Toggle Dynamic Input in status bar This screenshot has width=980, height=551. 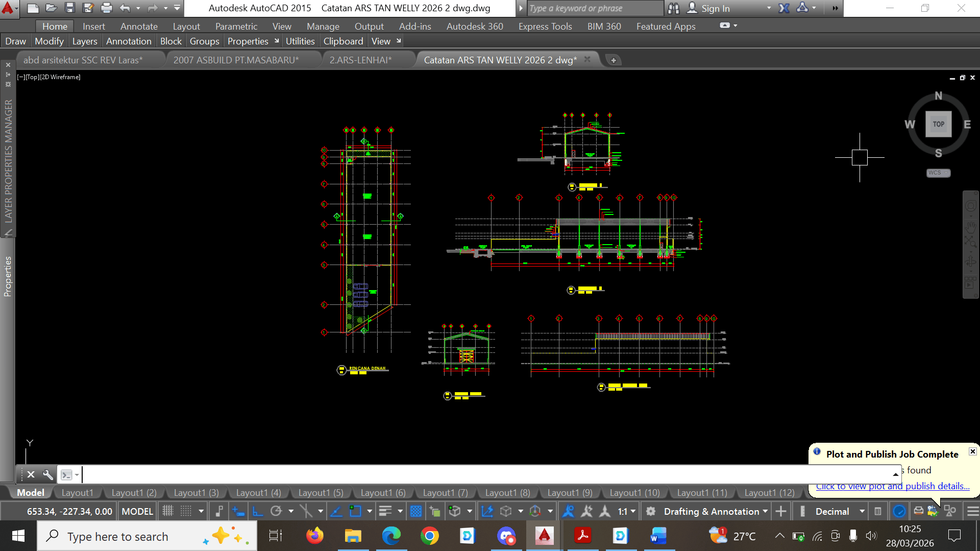pos(238,511)
